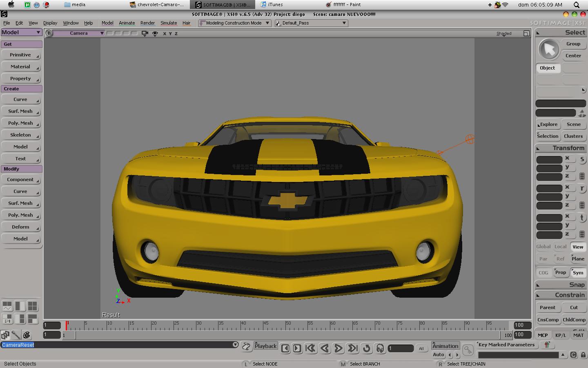588x368 pixels.
Task: Select the four-viewport layout icon
Action: coord(33,306)
